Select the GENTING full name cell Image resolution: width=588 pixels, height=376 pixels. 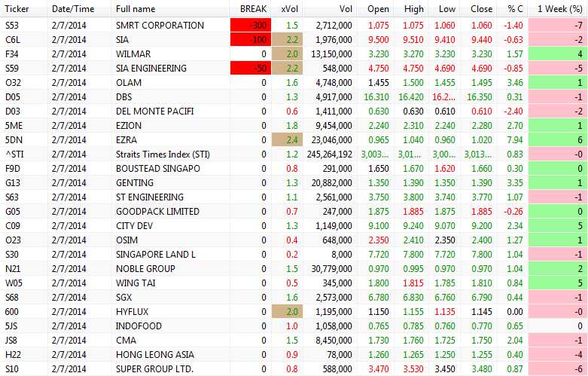pos(136,183)
